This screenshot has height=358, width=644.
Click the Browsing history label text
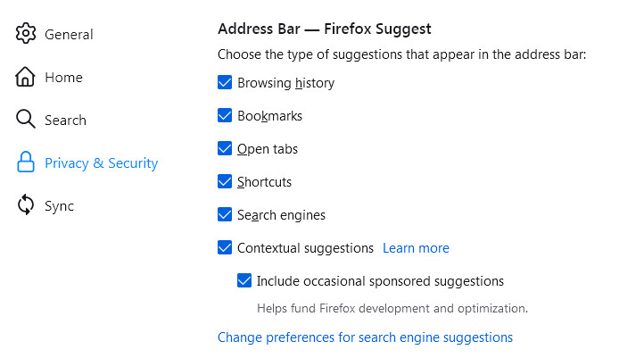(x=285, y=83)
